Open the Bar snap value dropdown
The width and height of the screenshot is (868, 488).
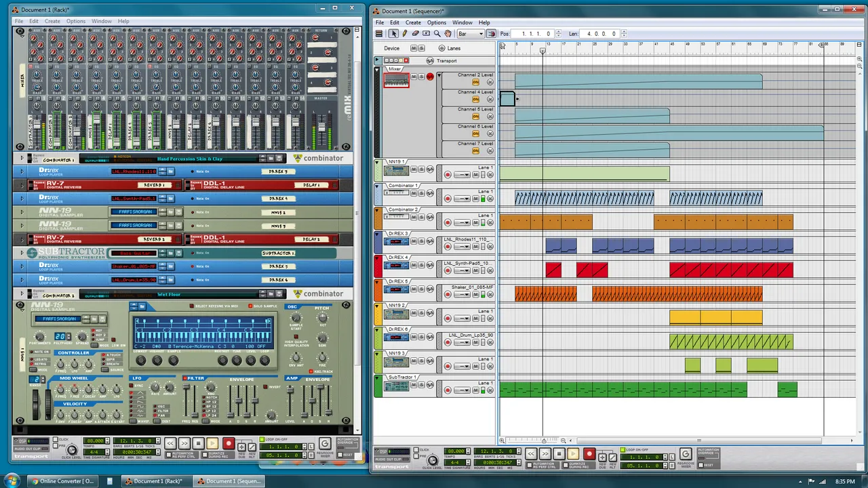point(471,33)
